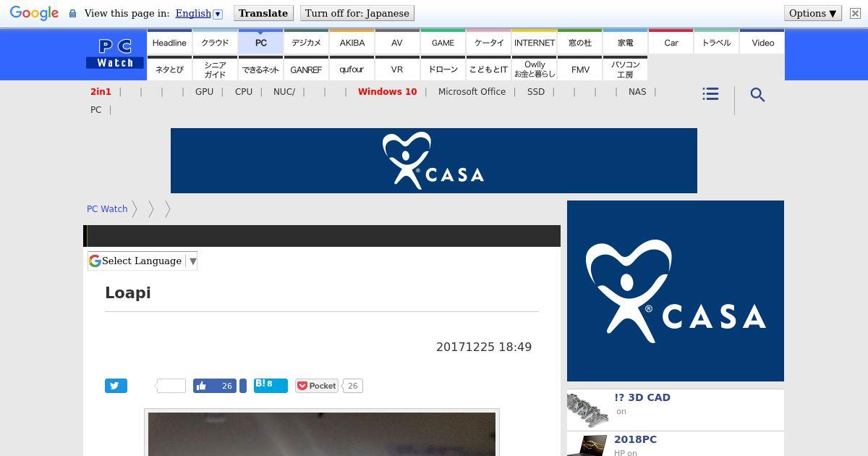Close the Google Translate bar

tap(855, 13)
